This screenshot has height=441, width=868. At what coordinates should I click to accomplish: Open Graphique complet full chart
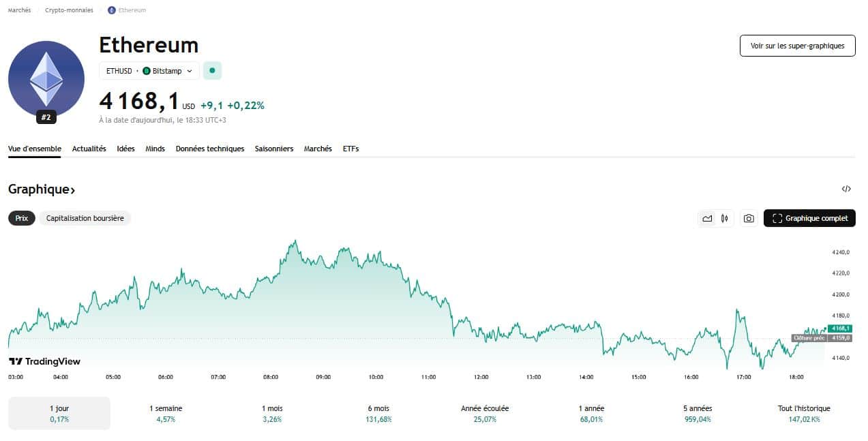[809, 218]
